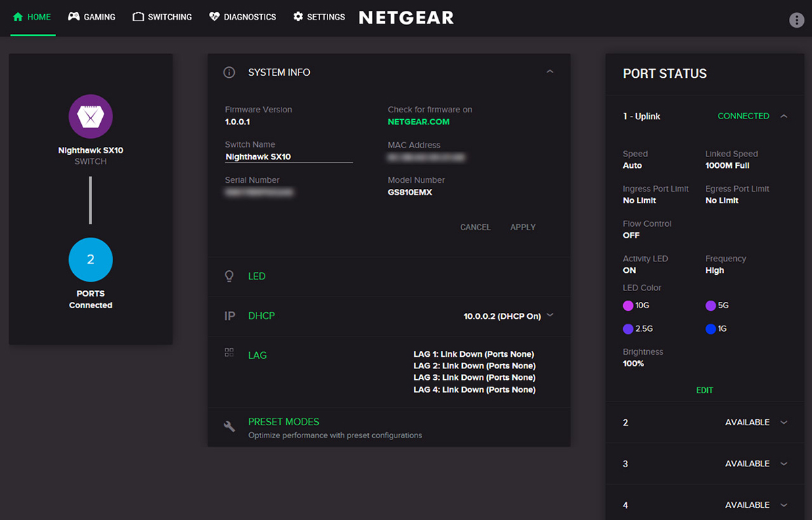Image resolution: width=812 pixels, height=520 pixels.
Task: Collapse the port 1 Uplink details
Action: 784,116
